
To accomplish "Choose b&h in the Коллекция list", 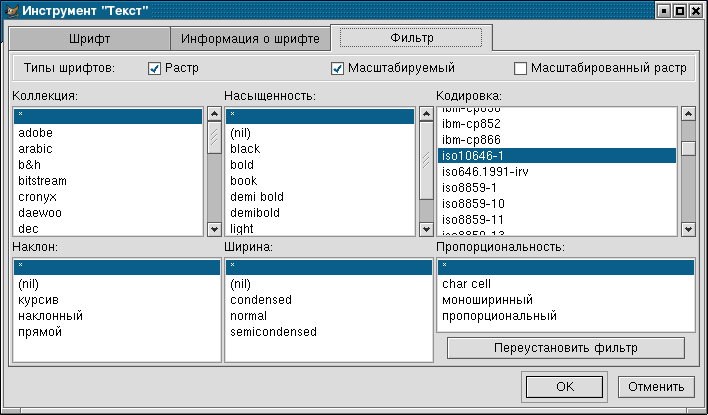I will tap(108, 165).
